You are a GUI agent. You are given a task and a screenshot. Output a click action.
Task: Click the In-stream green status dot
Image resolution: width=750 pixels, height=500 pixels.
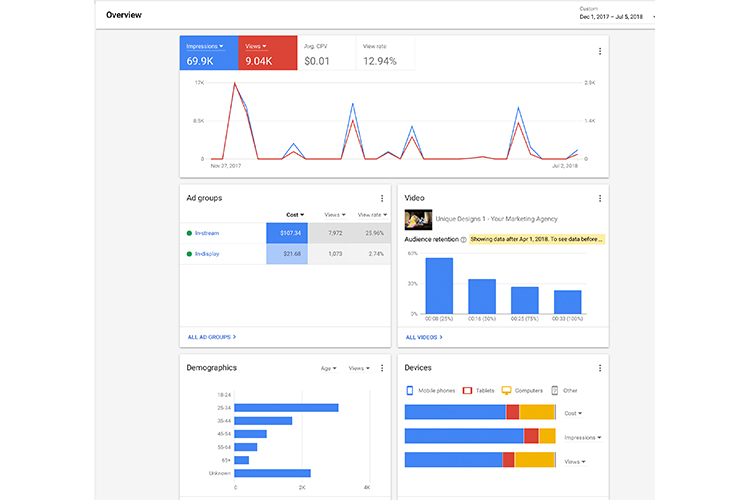(x=189, y=233)
